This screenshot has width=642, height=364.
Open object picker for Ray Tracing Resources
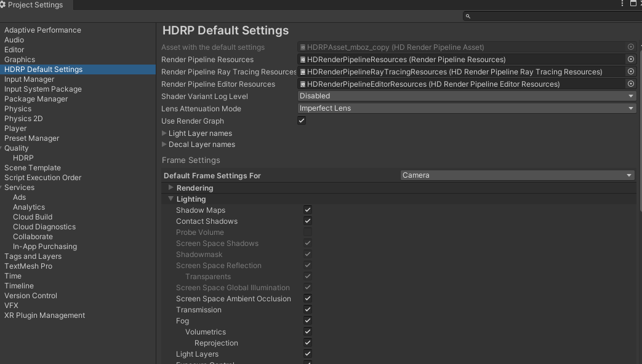(631, 72)
